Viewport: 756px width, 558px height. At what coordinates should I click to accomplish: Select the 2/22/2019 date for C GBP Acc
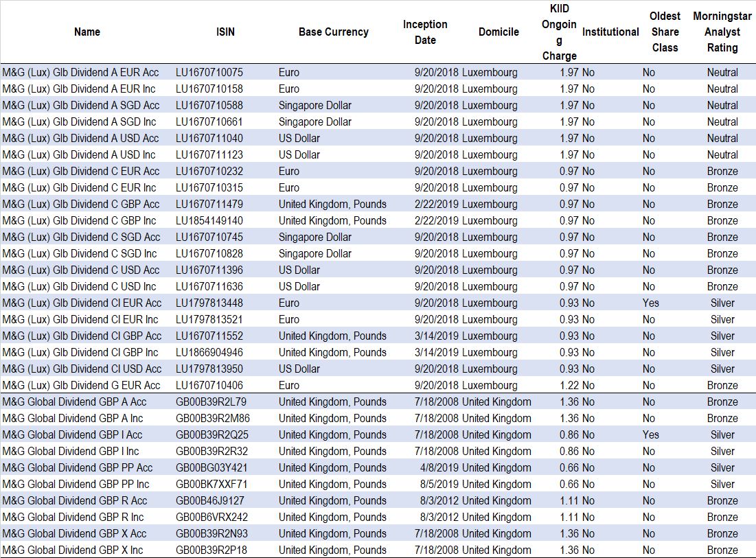(437, 204)
